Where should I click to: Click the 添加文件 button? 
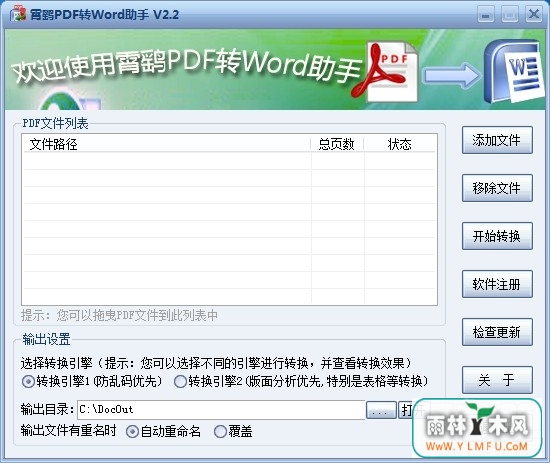497,140
